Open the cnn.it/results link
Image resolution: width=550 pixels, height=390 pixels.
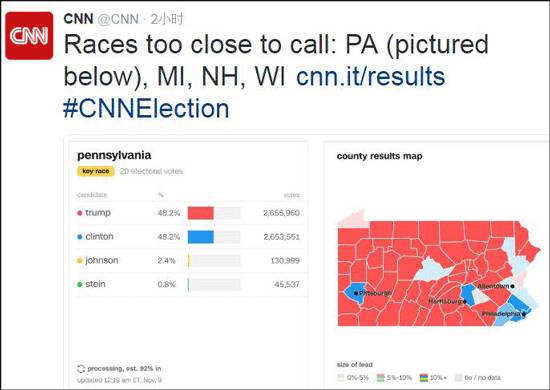(x=370, y=76)
